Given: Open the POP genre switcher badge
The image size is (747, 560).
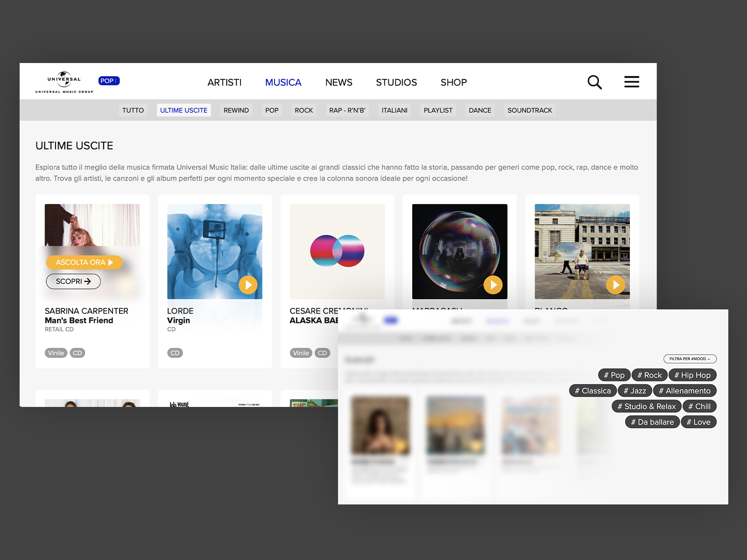Looking at the screenshot, I should [109, 81].
